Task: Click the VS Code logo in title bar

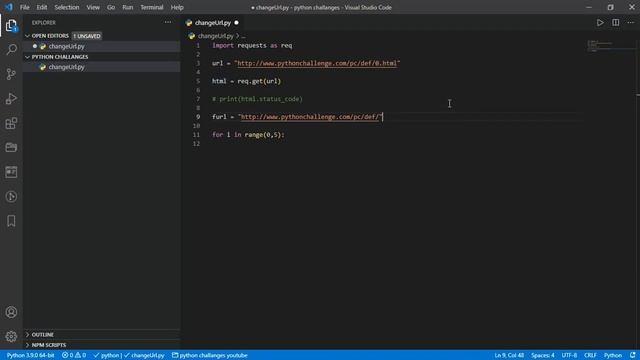Action: tap(9, 7)
